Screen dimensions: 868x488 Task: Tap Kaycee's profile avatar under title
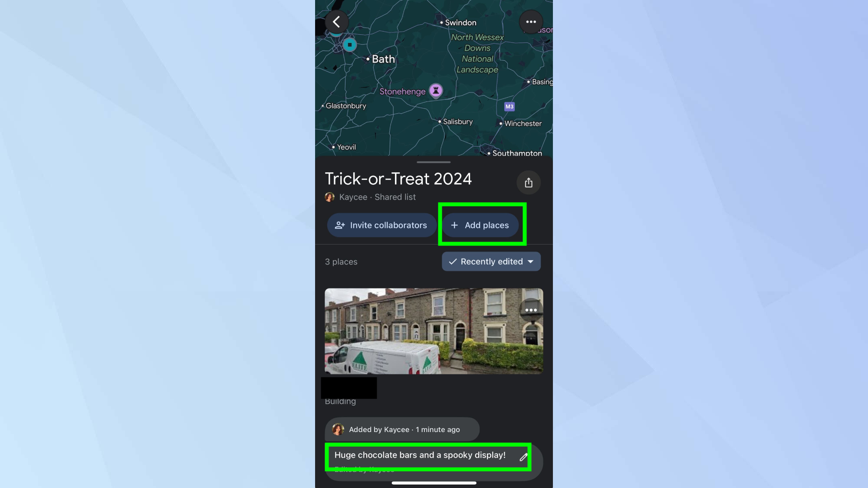pos(330,197)
